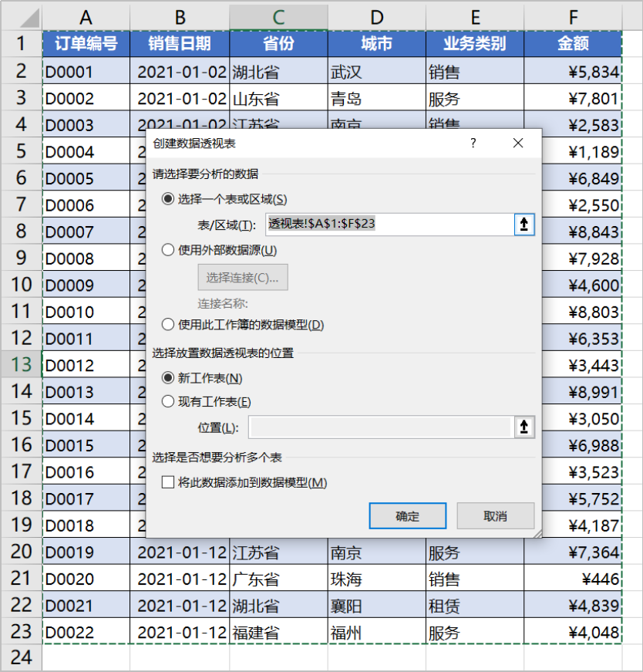The width and height of the screenshot is (643, 672).
Task: Click the 金额 header cell
Action: 573,43
